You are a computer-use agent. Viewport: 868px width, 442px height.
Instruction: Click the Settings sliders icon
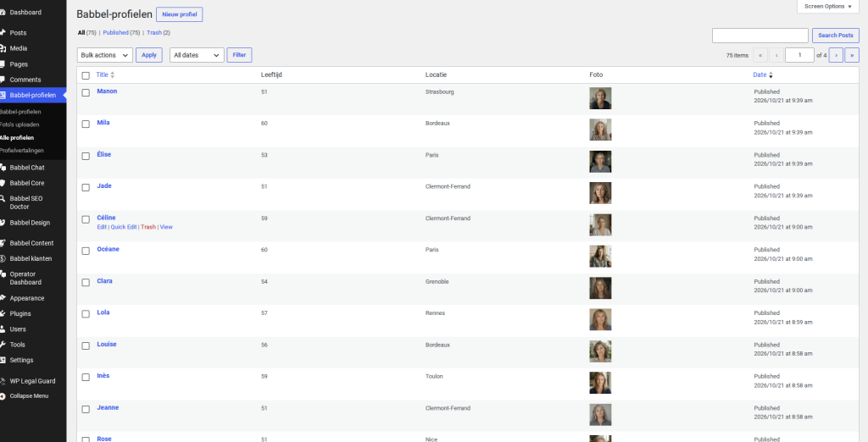(x=3, y=360)
